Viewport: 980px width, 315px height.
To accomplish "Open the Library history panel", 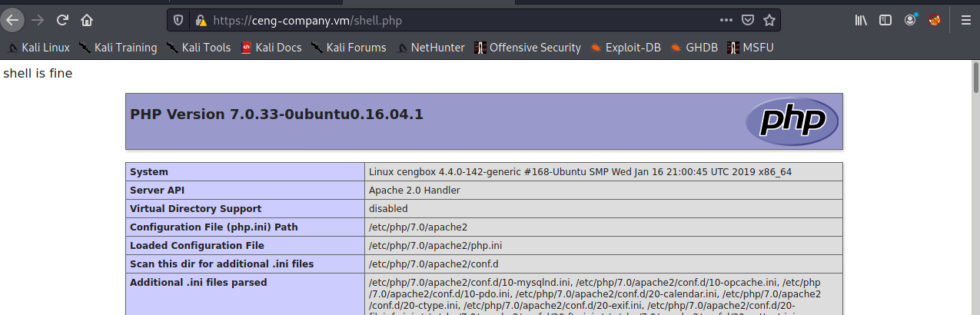I will point(861,20).
